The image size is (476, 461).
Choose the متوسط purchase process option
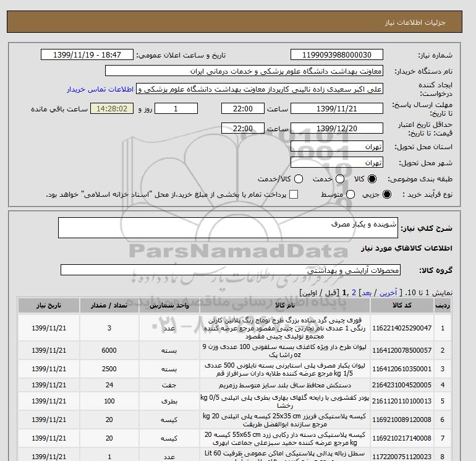(351, 194)
